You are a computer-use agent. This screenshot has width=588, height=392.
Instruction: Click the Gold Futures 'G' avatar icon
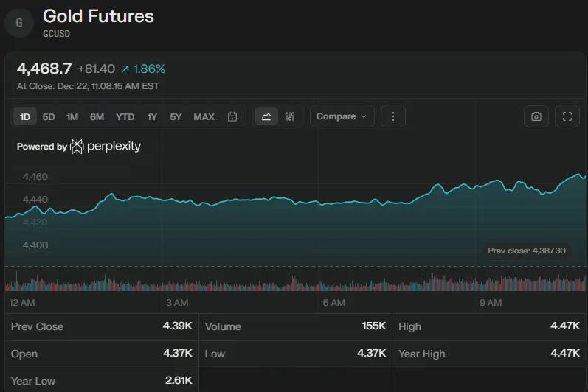pyautogui.click(x=19, y=23)
